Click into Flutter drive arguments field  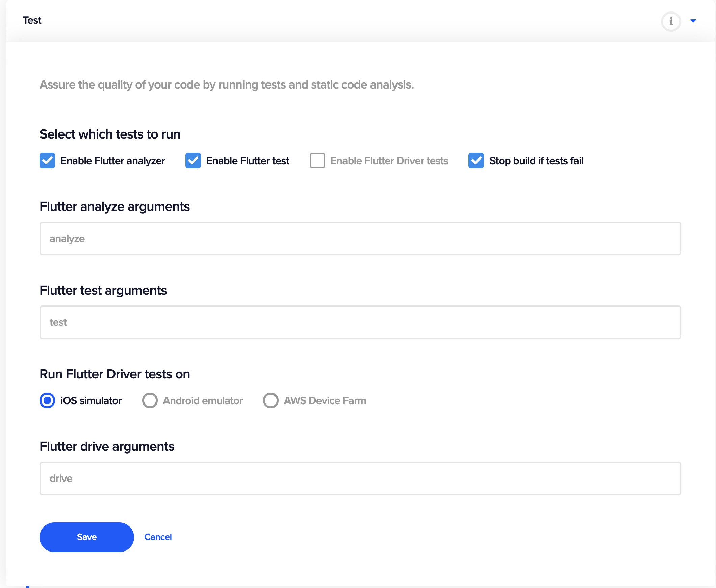(x=360, y=478)
